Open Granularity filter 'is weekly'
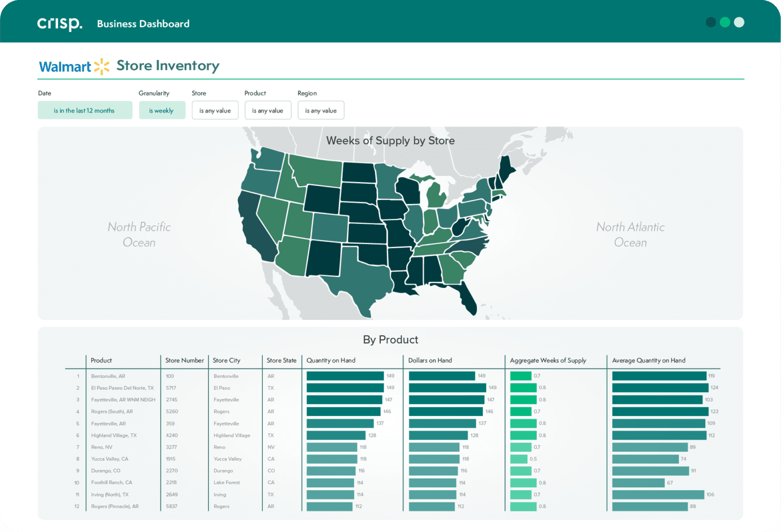This screenshot has width=781, height=532. [162, 110]
